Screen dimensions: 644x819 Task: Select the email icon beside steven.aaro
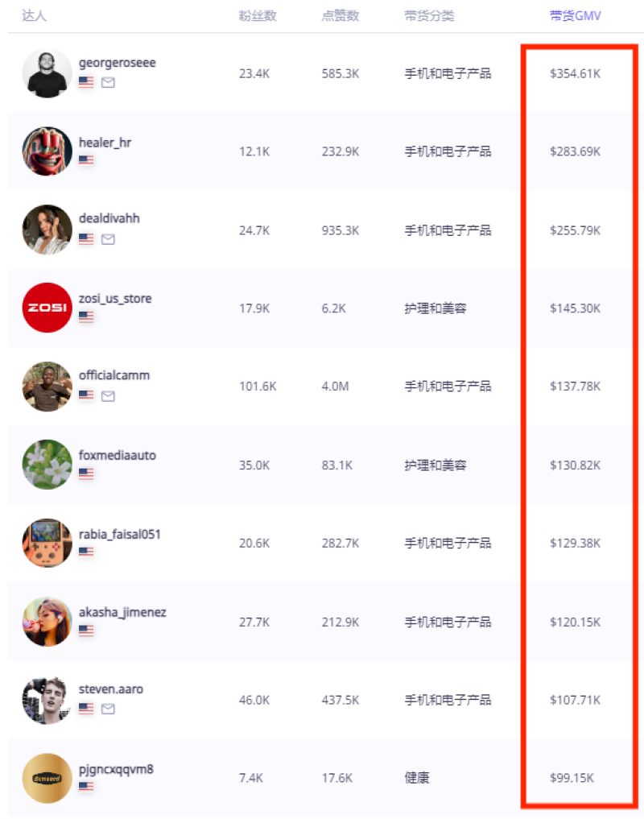tap(108, 709)
